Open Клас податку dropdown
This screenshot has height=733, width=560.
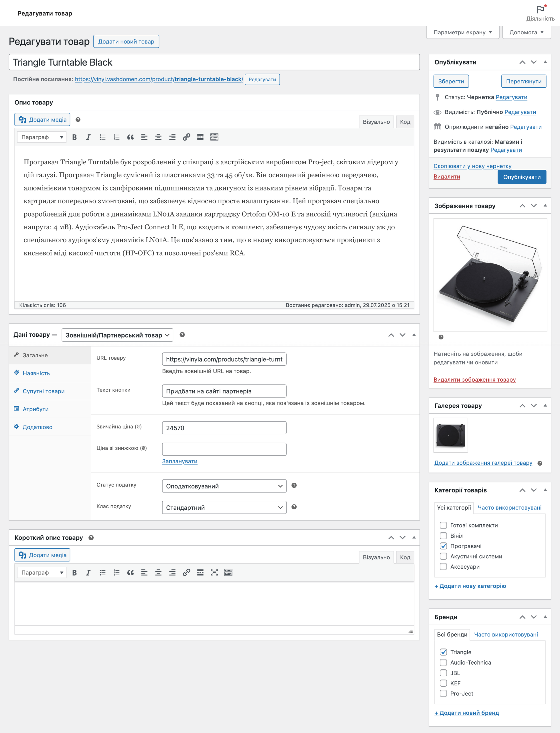coord(224,507)
